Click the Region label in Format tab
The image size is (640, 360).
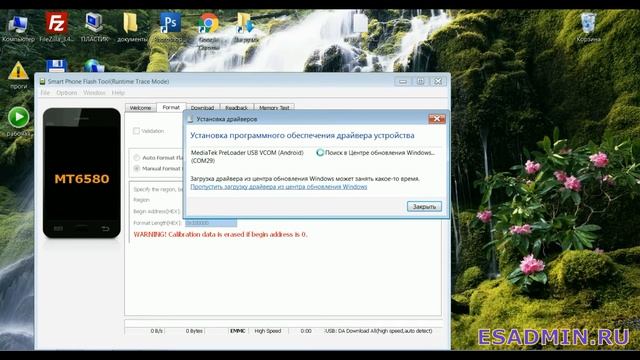[141, 200]
